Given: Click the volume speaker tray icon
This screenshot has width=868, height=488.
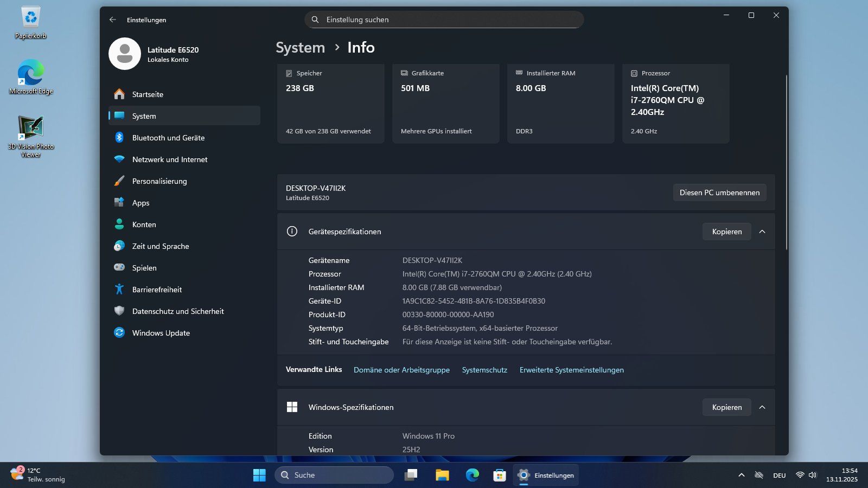Looking at the screenshot, I should click(x=813, y=475).
